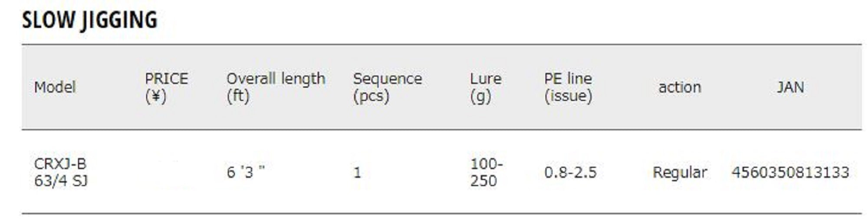
Task: Click the (ft) unit under Overall length
Action: (x=238, y=96)
